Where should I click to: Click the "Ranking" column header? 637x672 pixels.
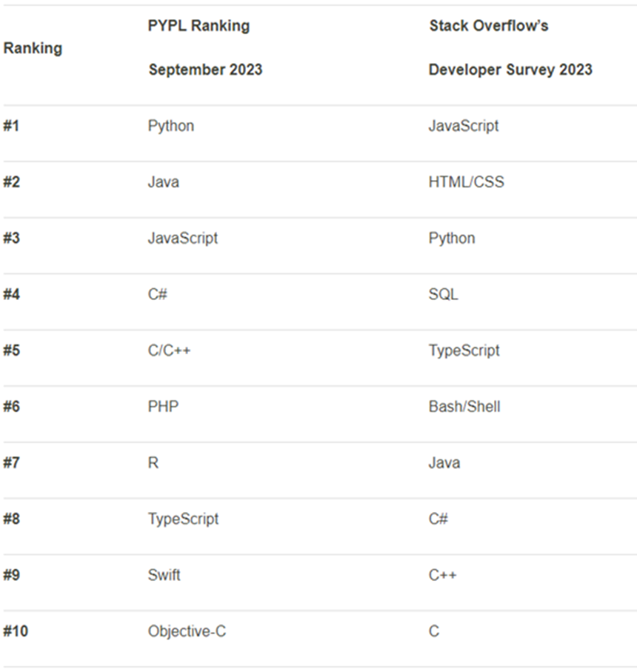click(x=33, y=49)
